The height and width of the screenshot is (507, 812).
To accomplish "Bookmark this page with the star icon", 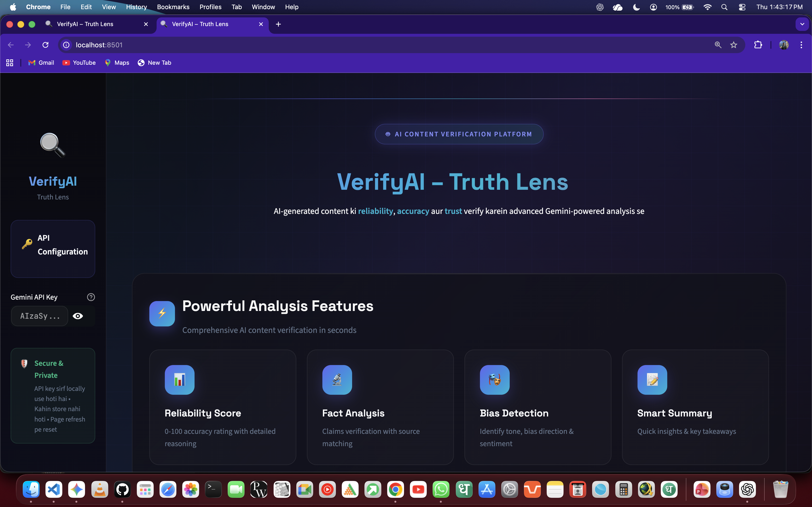I will [x=733, y=45].
